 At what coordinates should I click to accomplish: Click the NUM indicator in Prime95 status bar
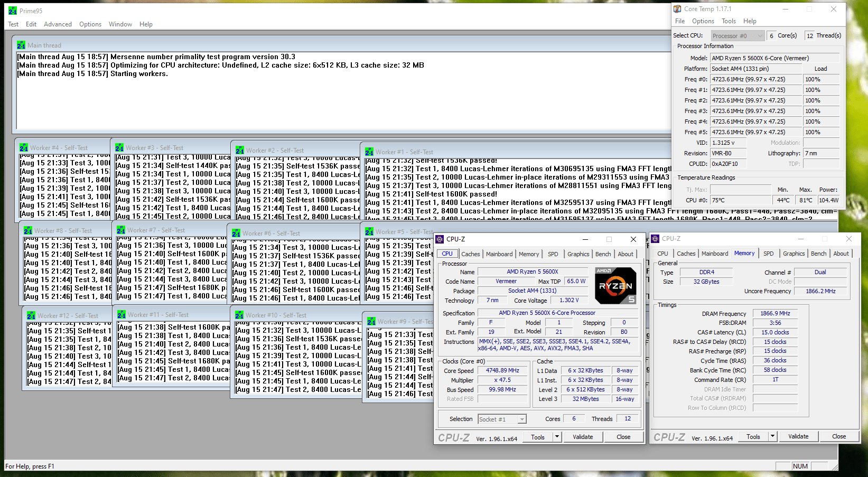(800, 466)
